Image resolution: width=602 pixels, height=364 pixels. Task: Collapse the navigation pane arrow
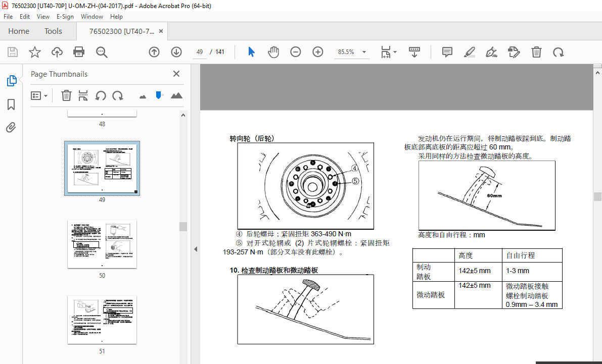tap(196, 249)
